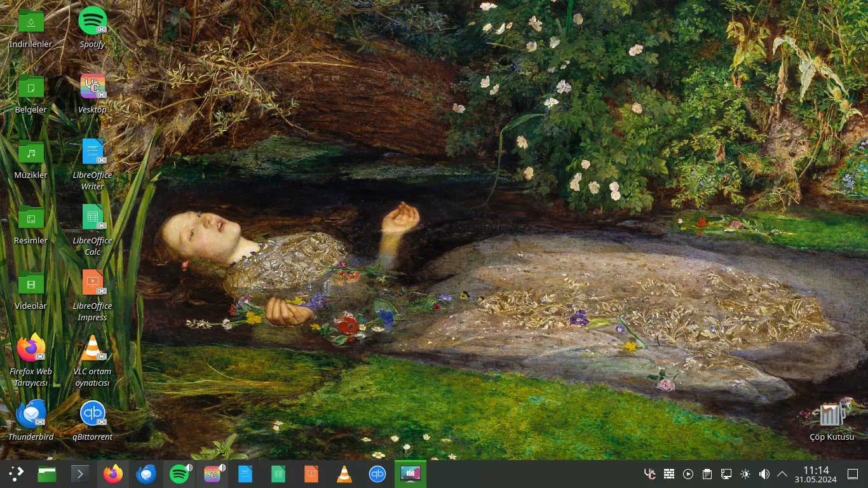Open the media player tray applet
868x488 pixels.
[688, 474]
